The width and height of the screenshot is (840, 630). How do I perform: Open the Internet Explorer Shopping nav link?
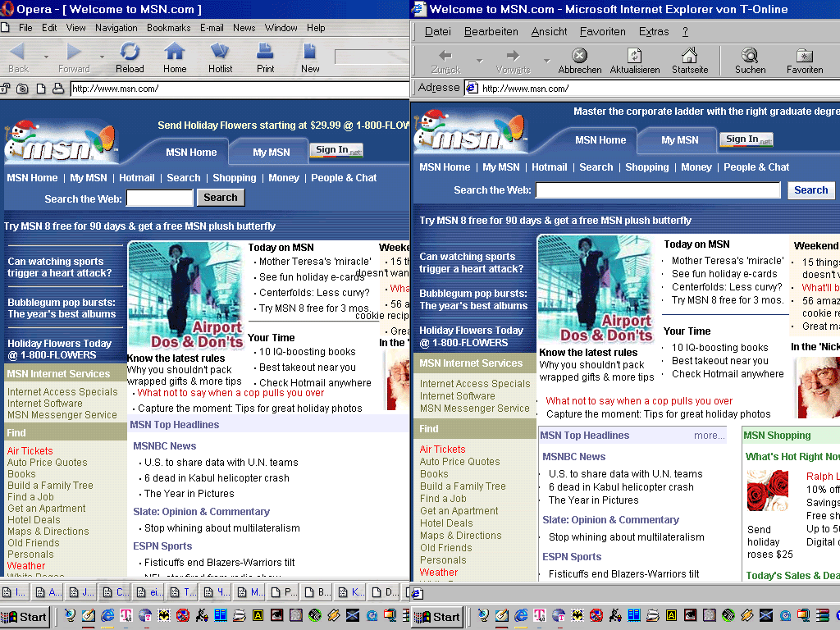(646, 167)
